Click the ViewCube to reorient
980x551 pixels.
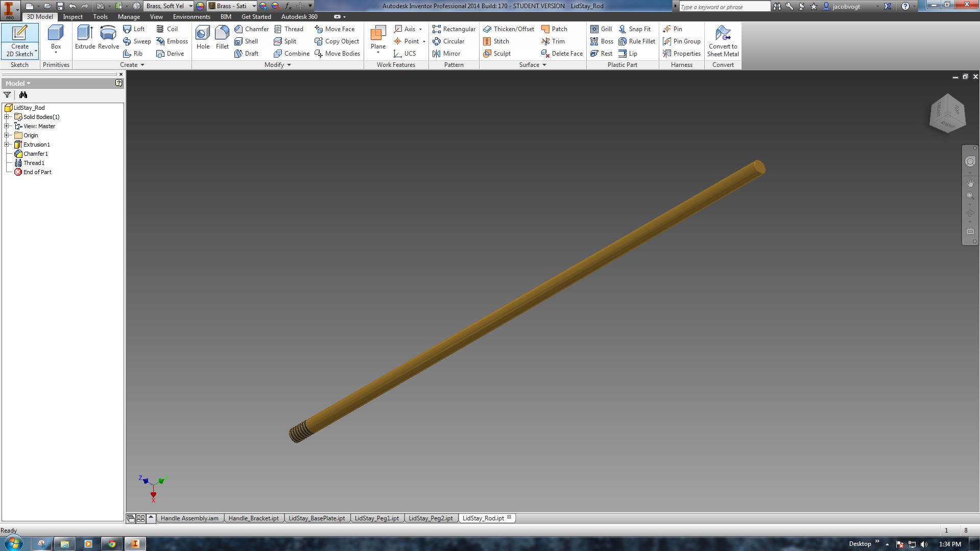coord(947,113)
